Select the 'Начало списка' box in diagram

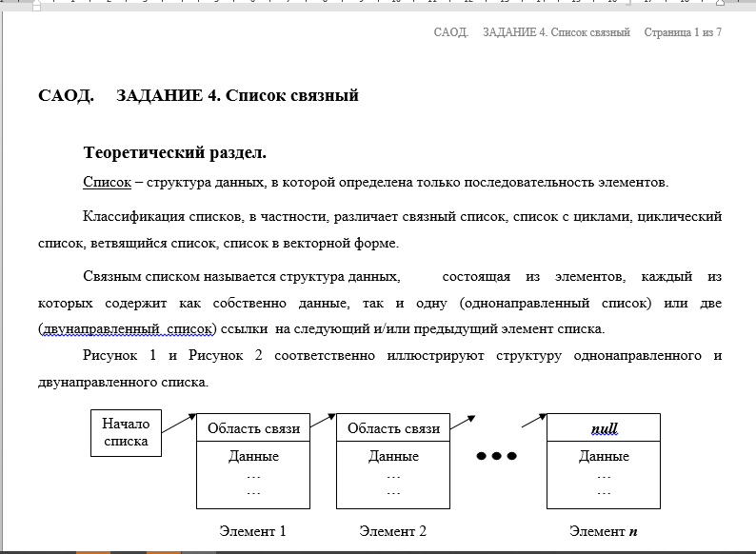tap(126, 433)
